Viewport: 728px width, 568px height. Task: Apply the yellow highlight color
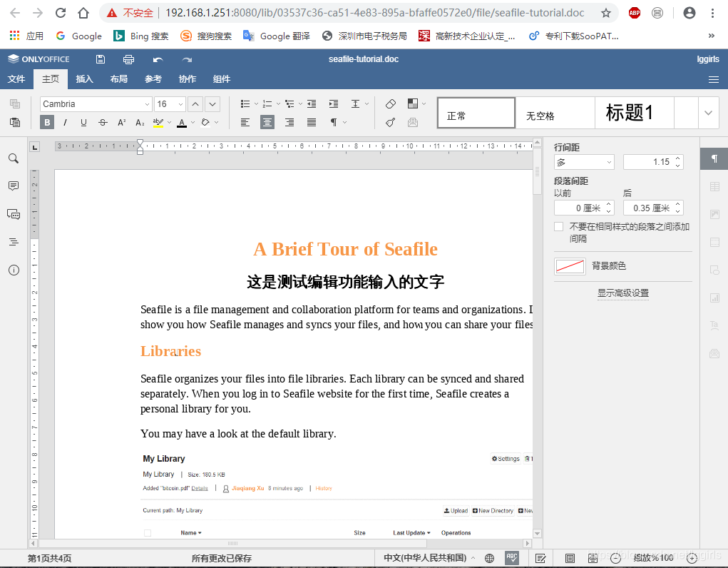pos(158,122)
